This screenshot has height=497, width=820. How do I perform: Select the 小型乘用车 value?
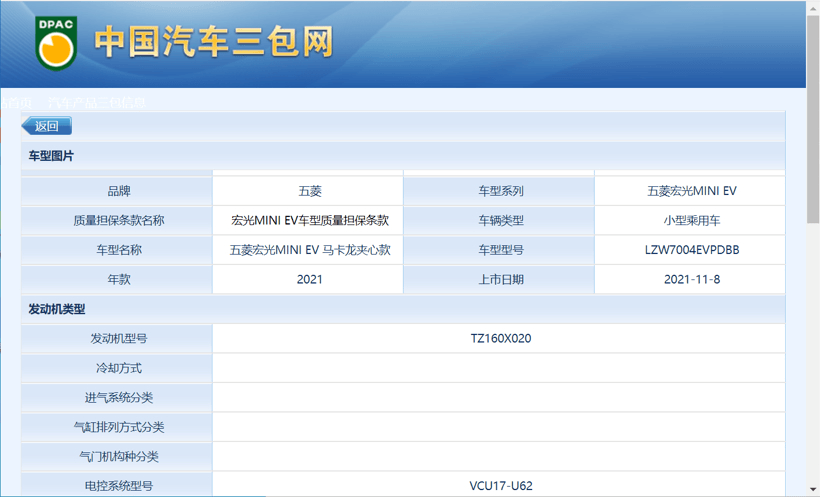(x=690, y=220)
